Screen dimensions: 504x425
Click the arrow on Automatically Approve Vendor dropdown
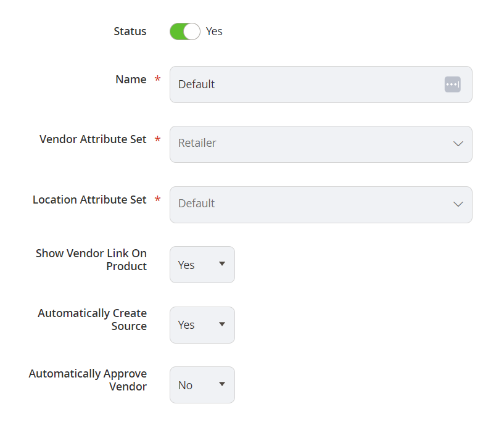click(x=222, y=384)
